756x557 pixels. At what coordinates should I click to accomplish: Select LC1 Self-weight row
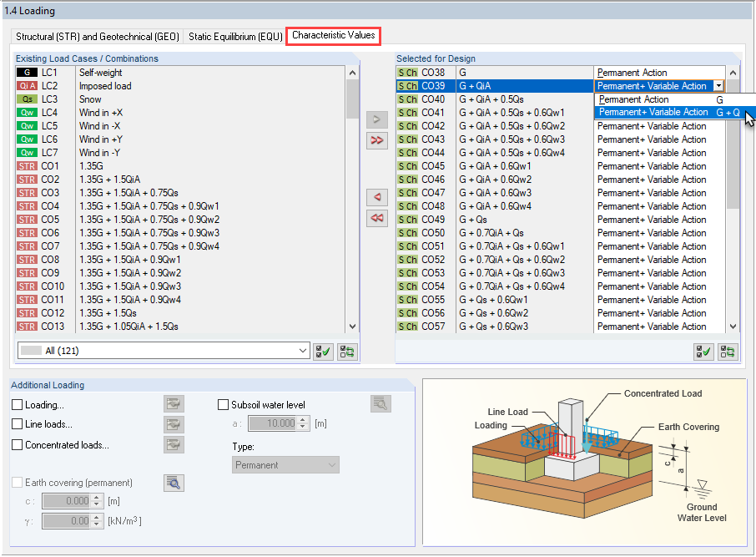click(x=180, y=73)
